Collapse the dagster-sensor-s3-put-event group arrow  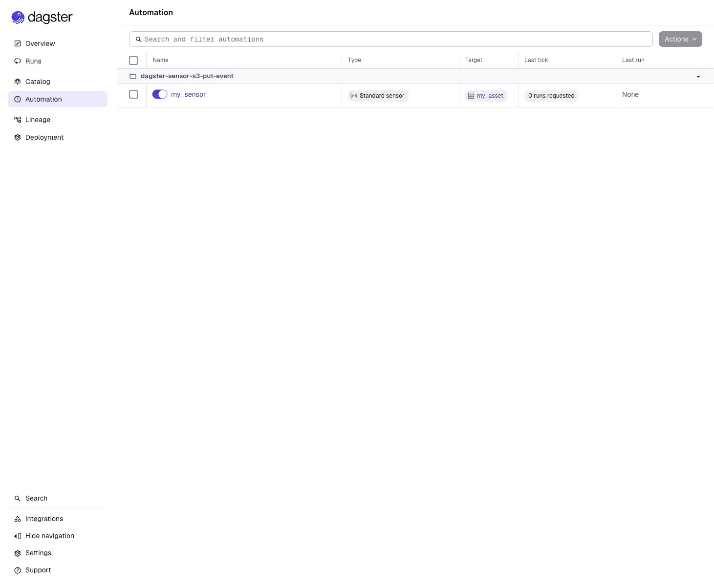pyautogui.click(x=698, y=77)
